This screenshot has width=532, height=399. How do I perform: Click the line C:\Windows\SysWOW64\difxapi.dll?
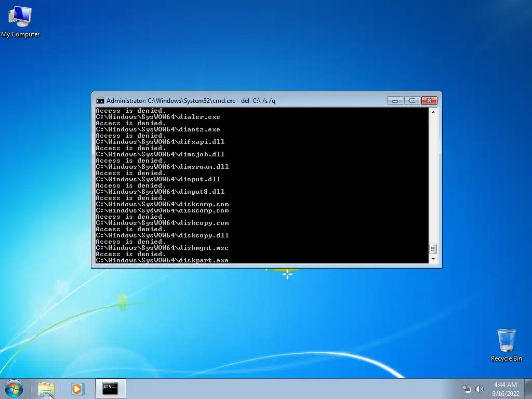click(x=160, y=142)
